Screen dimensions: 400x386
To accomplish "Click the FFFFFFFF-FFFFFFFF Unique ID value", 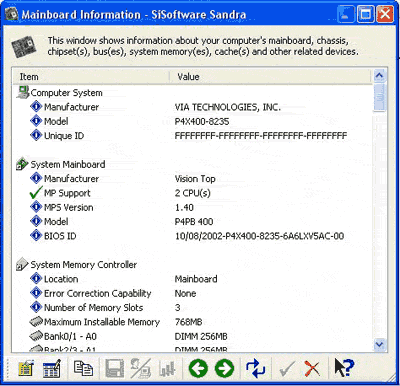I will tap(261, 136).
